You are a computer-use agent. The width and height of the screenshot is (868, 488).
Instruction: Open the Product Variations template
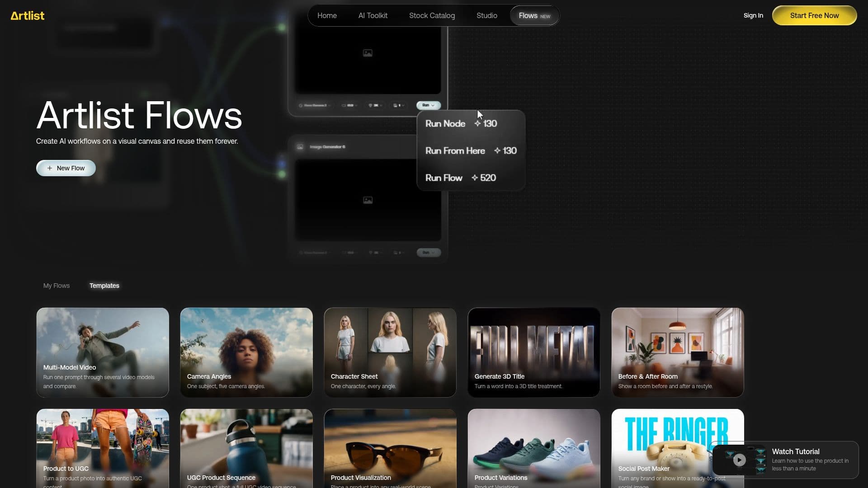tap(534, 448)
